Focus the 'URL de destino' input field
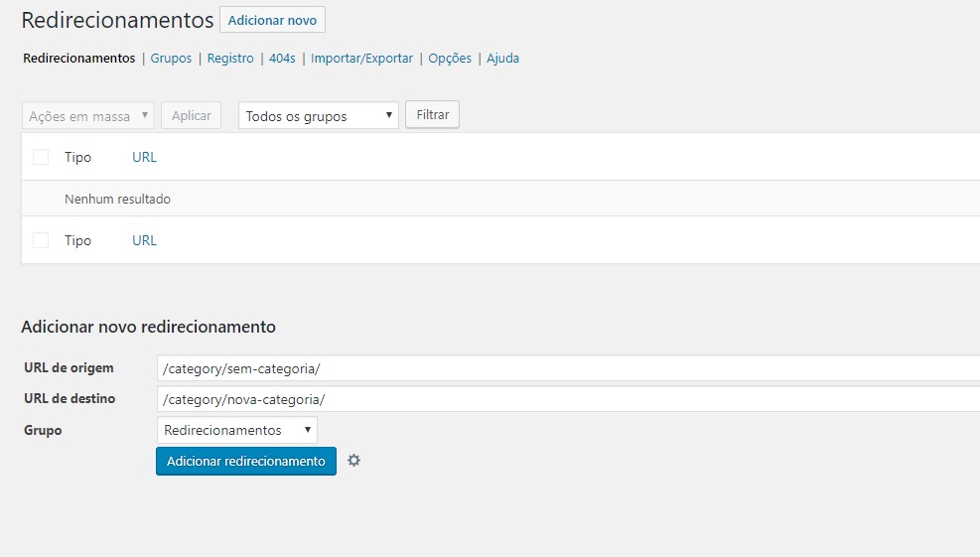The image size is (980, 557). [x=568, y=399]
